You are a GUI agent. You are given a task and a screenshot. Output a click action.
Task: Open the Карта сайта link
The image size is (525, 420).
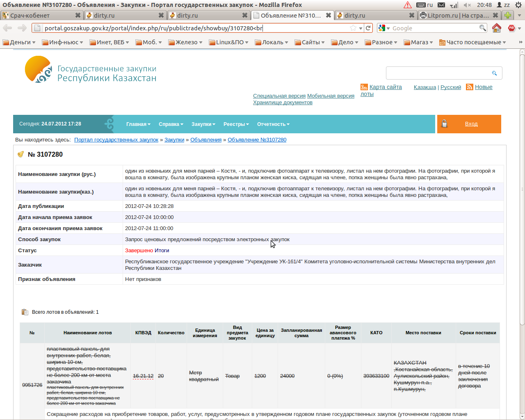click(385, 87)
